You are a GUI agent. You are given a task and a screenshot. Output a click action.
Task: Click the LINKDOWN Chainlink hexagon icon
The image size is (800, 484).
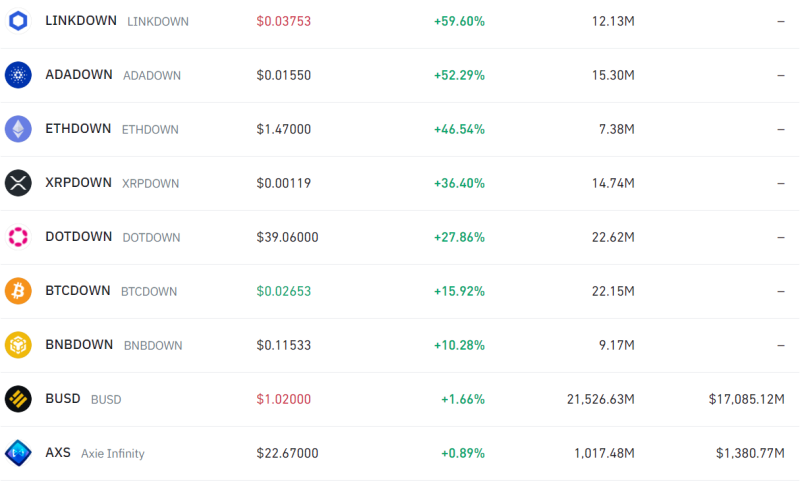(x=18, y=21)
